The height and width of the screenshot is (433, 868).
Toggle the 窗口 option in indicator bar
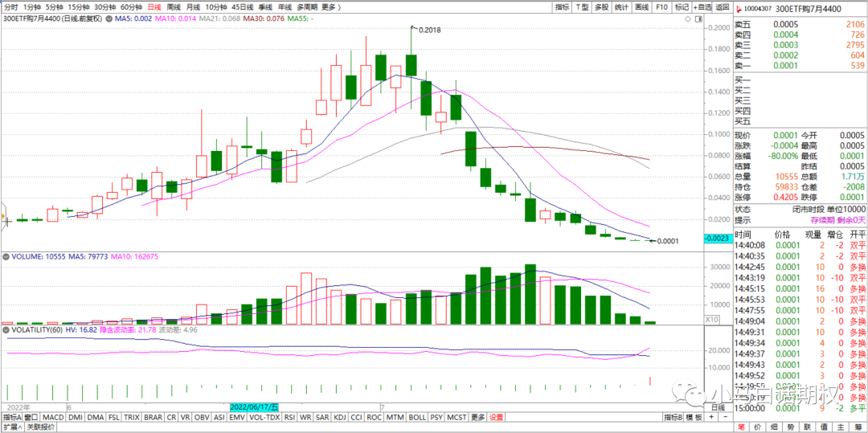tap(31, 418)
